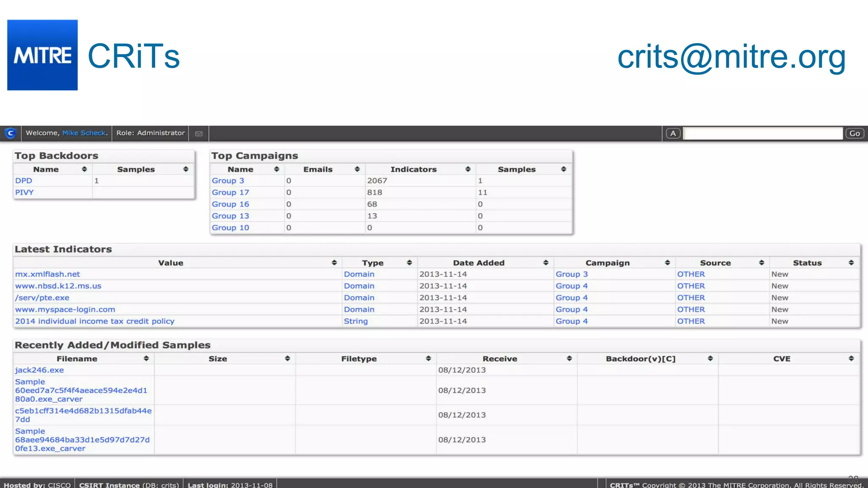
Task: Open Mike Scheck user profile link
Action: [84, 133]
